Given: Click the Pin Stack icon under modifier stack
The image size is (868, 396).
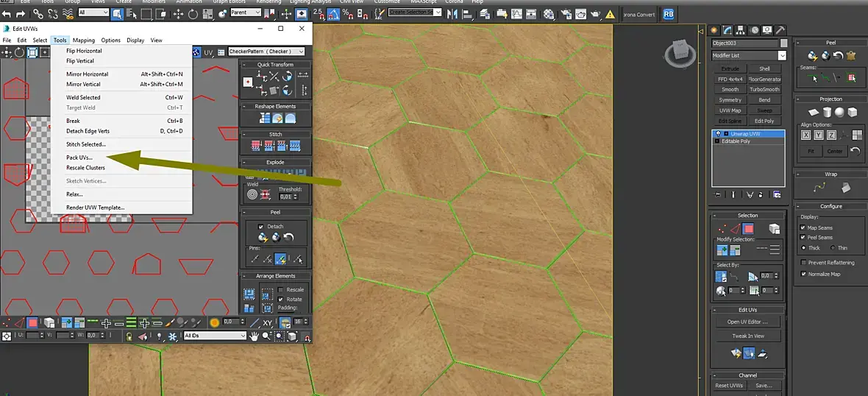Looking at the screenshot, I should pyautogui.click(x=718, y=194).
